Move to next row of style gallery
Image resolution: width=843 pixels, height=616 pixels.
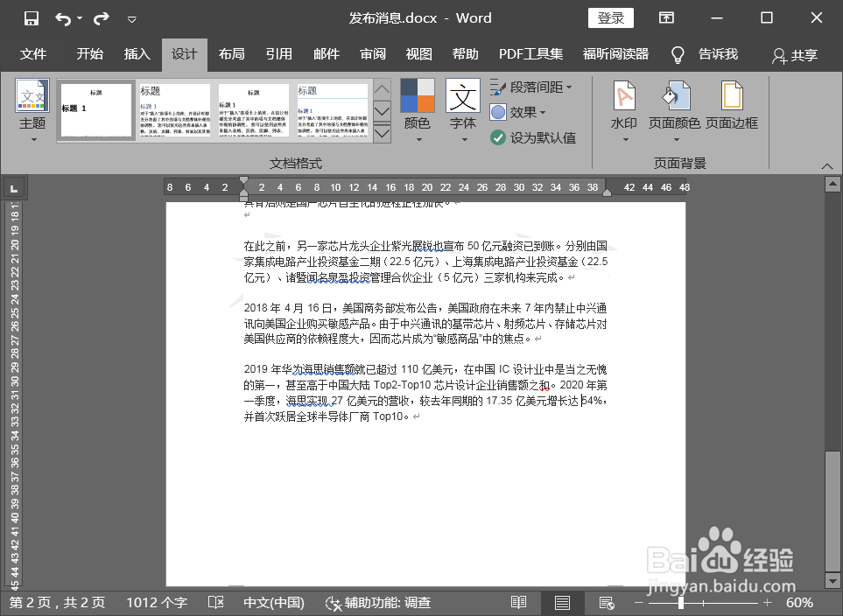click(x=382, y=111)
